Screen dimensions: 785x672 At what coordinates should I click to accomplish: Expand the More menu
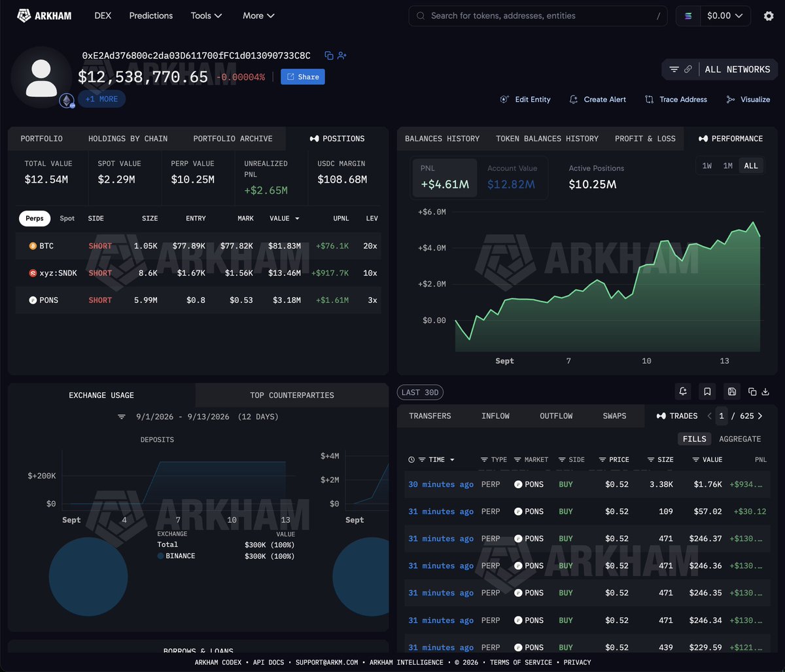pyautogui.click(x=258, y=16)
